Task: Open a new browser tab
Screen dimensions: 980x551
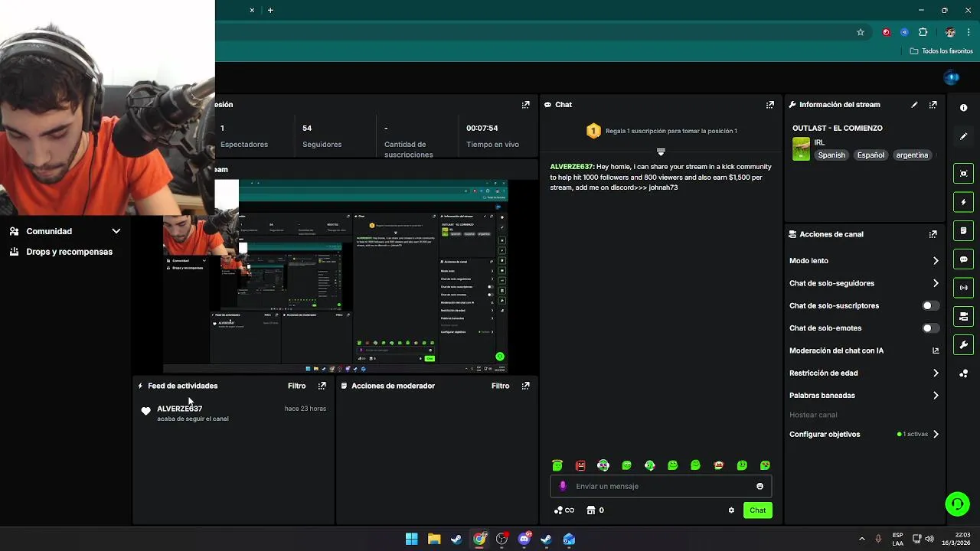Action: tap(270, 10)
